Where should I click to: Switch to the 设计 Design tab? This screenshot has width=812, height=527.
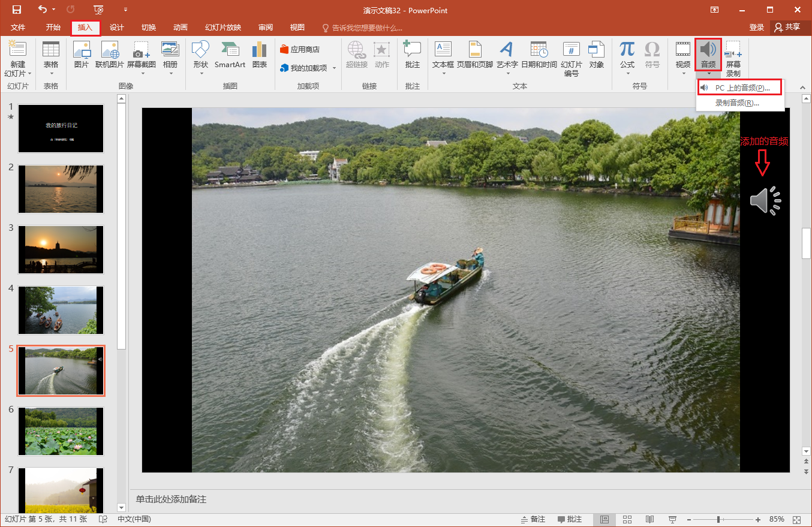[117, 28]
